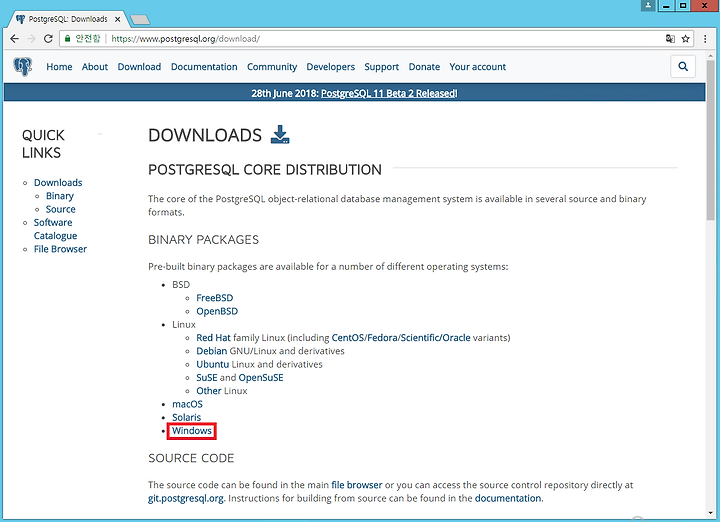Open Documentation in site navigation
Screen dimensions: 720x522
(x=204, y=67)
